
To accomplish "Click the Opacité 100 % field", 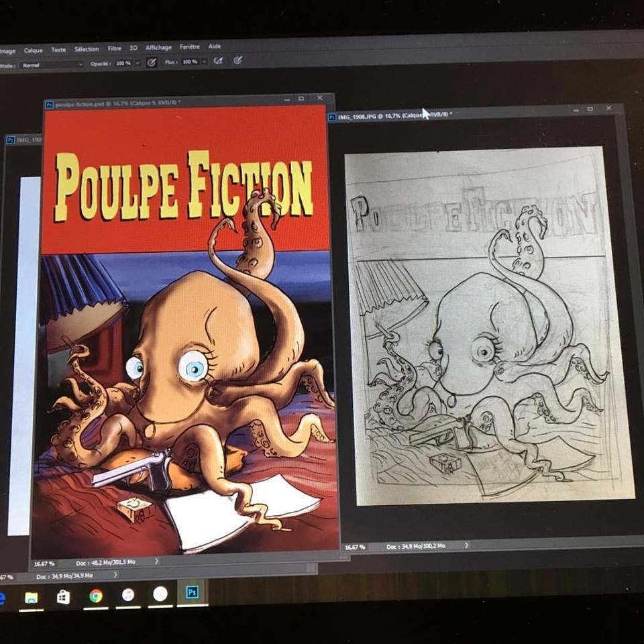I will point(123,63).
